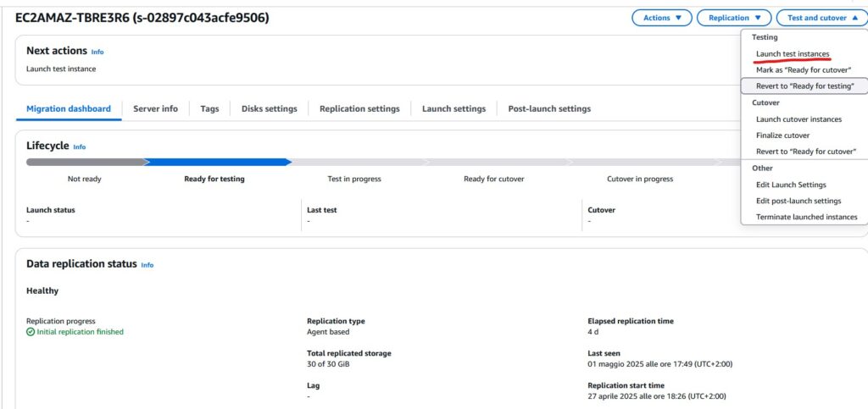Click the "Initial replication finished" status text
The width and height of the screenshot is (868, 409).
pyautogui.click(x=81, y=332)
